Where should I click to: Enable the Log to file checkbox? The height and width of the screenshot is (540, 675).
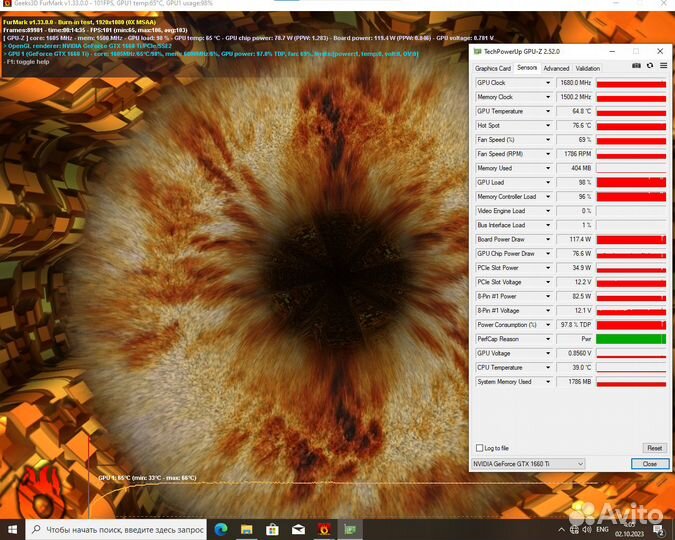pos(479,448)
